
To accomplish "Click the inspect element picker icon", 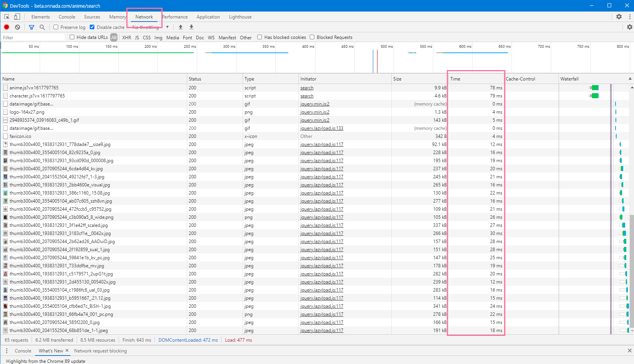I will point(7,17).
